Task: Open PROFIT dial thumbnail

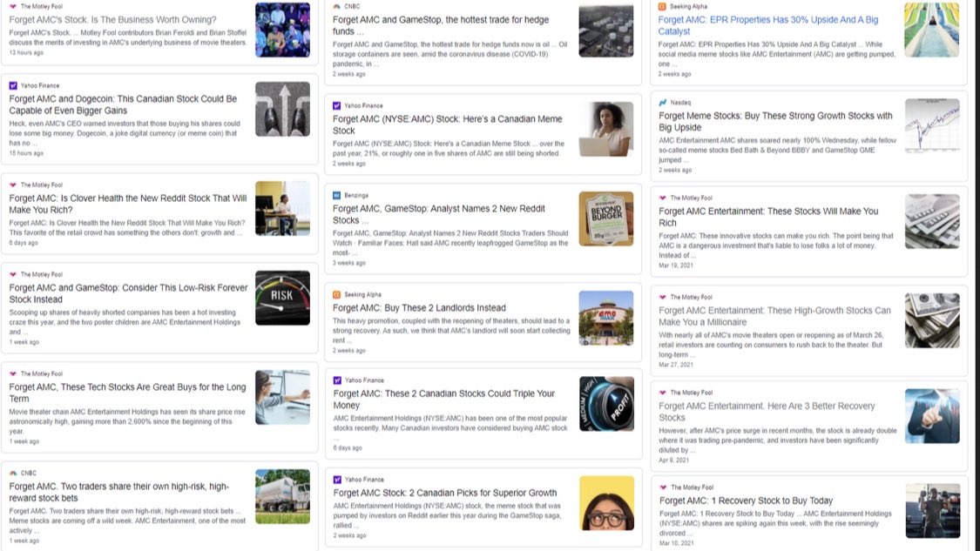Action: [607, 404]
